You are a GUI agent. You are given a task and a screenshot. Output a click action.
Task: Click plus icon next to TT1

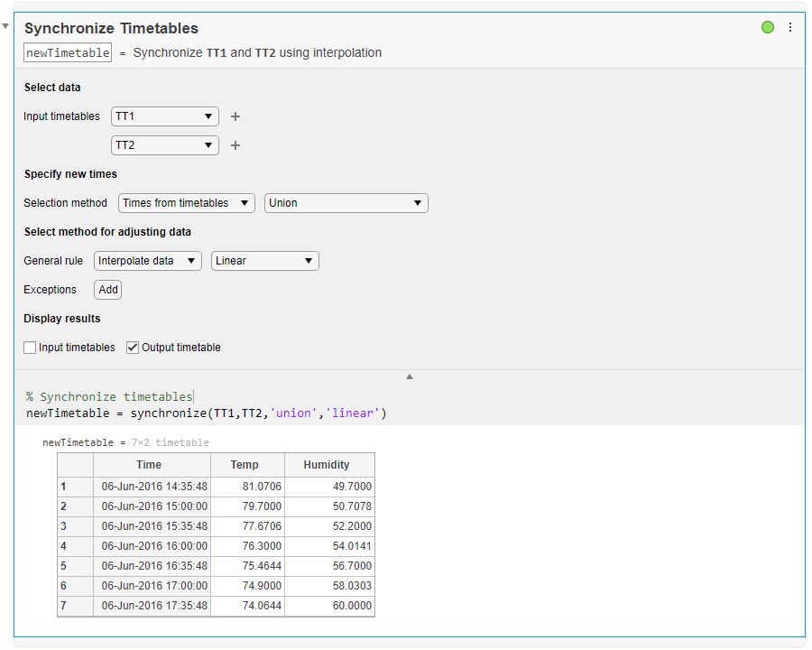(x=235, y=116)
